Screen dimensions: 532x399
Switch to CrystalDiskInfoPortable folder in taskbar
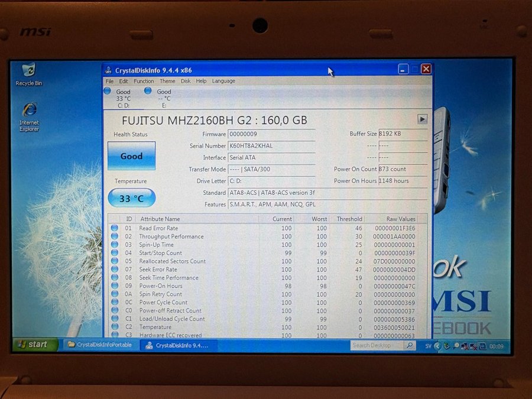(x=99, y=345)
